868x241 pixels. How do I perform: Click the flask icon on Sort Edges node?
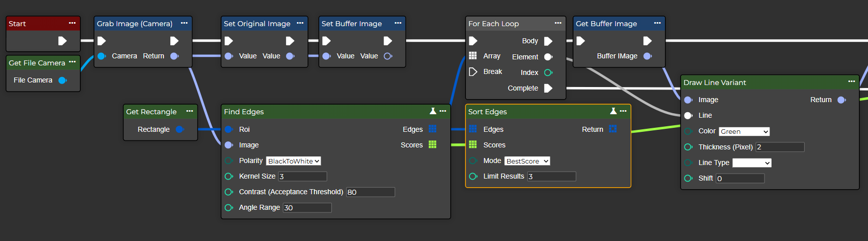pyautogui.click(x=613, y=111)
